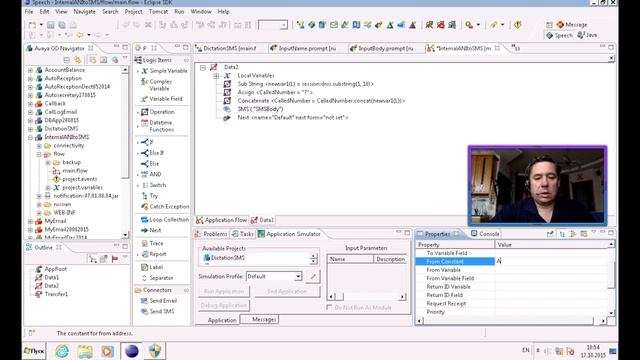The image size is (640, 360).
Task: Select the Send SMS connector item
Action: coord(158,311)
